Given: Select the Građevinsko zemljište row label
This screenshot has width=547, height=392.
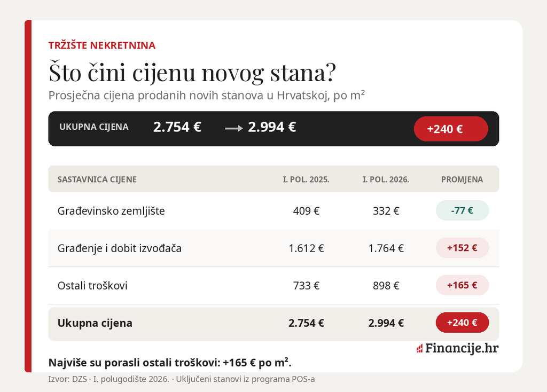Looking at the screenshot, I should coord(111,210).
